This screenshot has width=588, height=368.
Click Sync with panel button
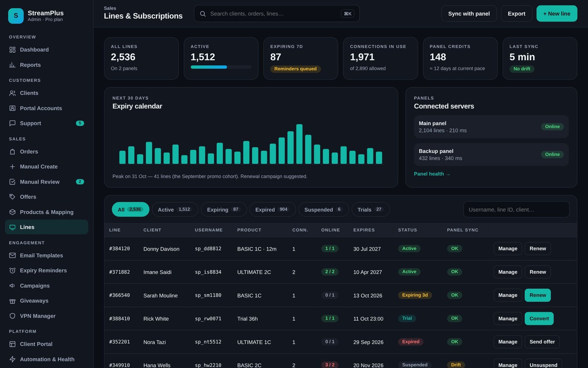[x=469, y=14]
